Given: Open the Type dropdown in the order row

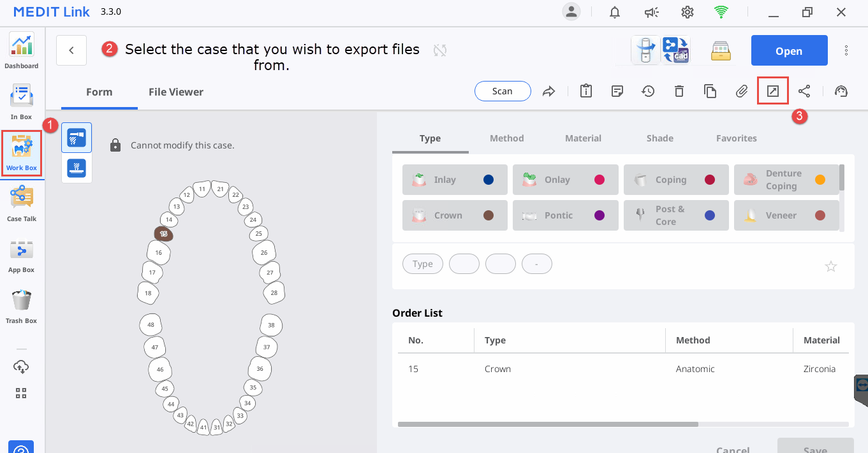Looking at the screenshot, I should coord(422,263).
